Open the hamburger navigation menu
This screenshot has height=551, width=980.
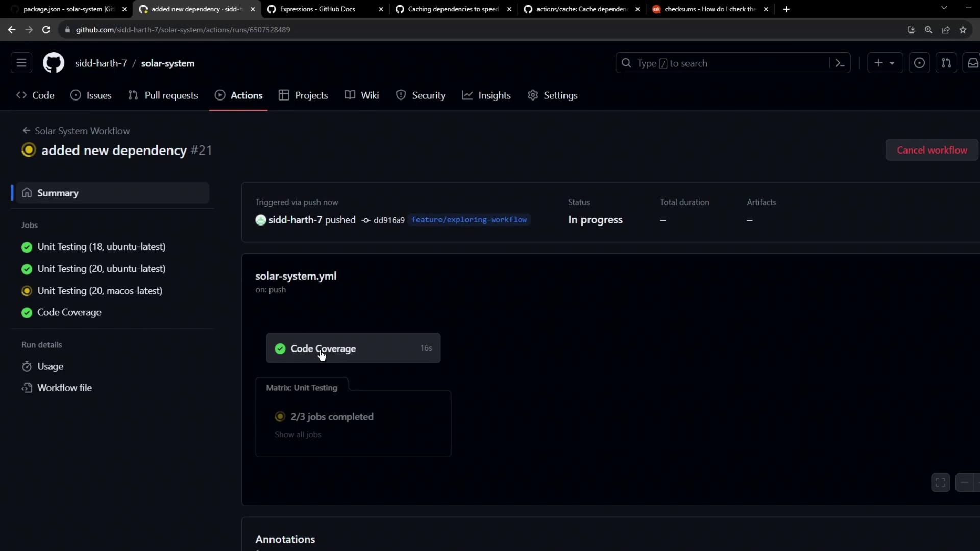(21, 63)
